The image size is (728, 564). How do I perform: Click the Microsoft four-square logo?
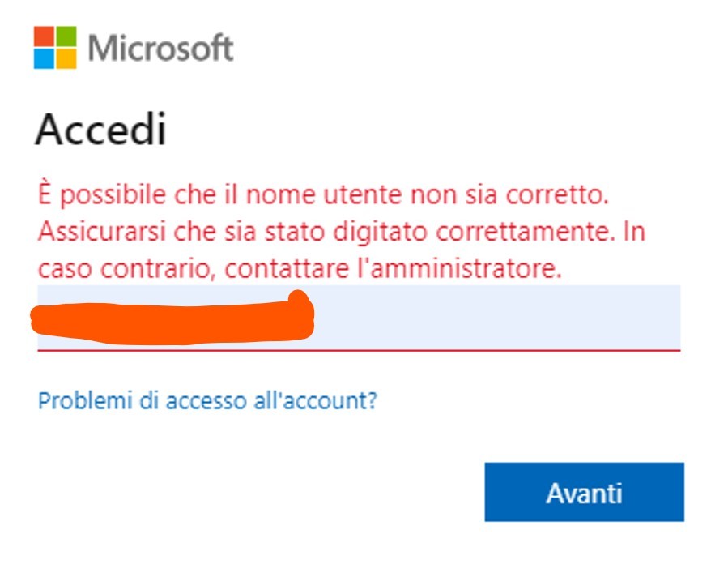[55, 47]
